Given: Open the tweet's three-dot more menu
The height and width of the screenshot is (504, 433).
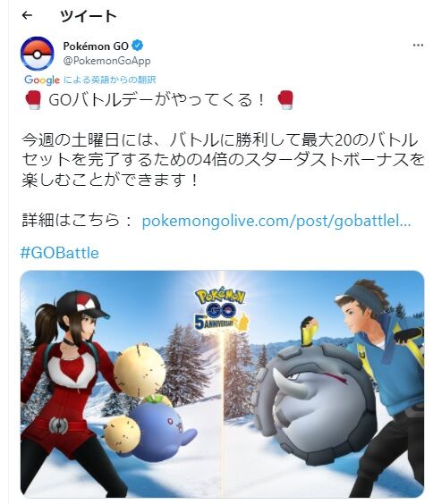Looking at the screenshot, I should click(418, 45).
